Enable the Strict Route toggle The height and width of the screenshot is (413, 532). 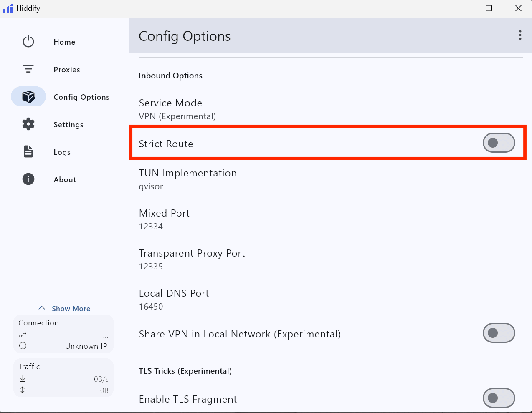click(499, 143)
